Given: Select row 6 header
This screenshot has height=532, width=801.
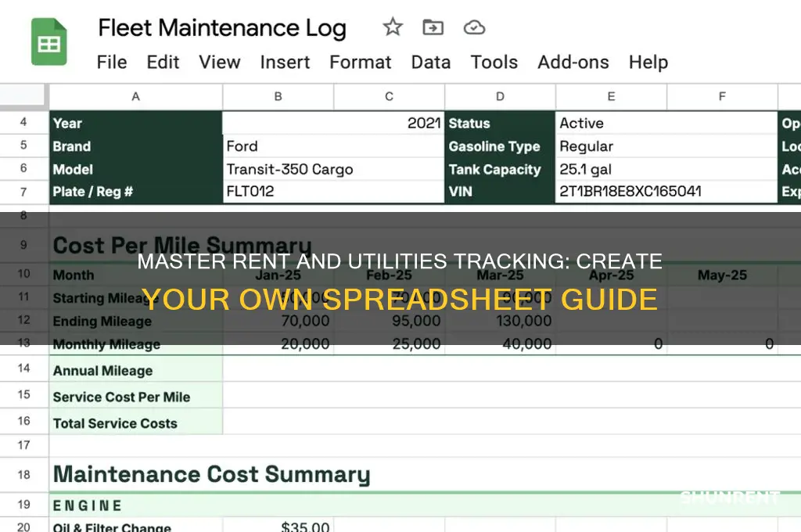Looking at the screenshot, I should pyautogui.click(x=23, y=168).
